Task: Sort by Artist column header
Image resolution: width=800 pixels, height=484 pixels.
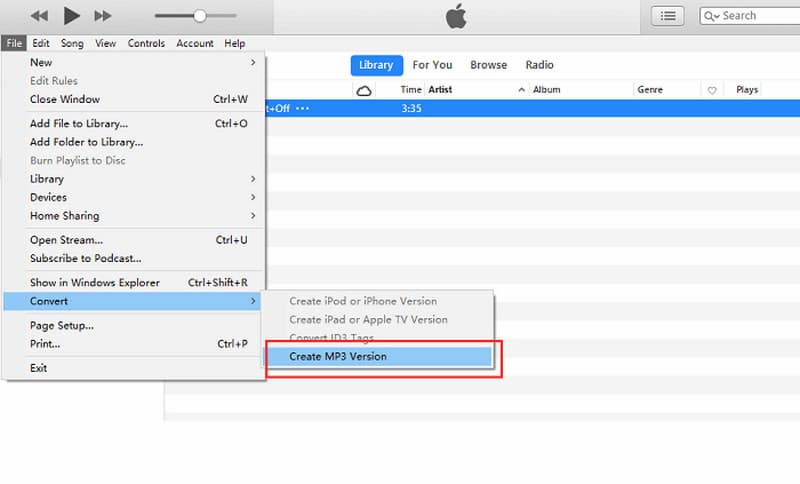Action: 440,90
